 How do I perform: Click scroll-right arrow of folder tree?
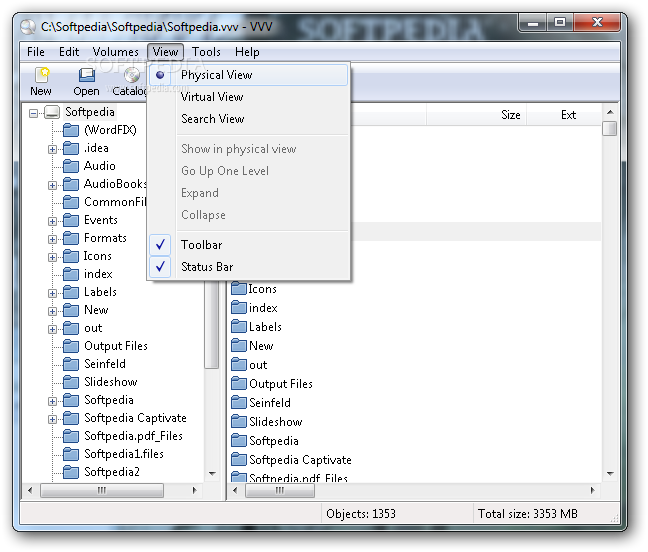click(x=194, y=490)
